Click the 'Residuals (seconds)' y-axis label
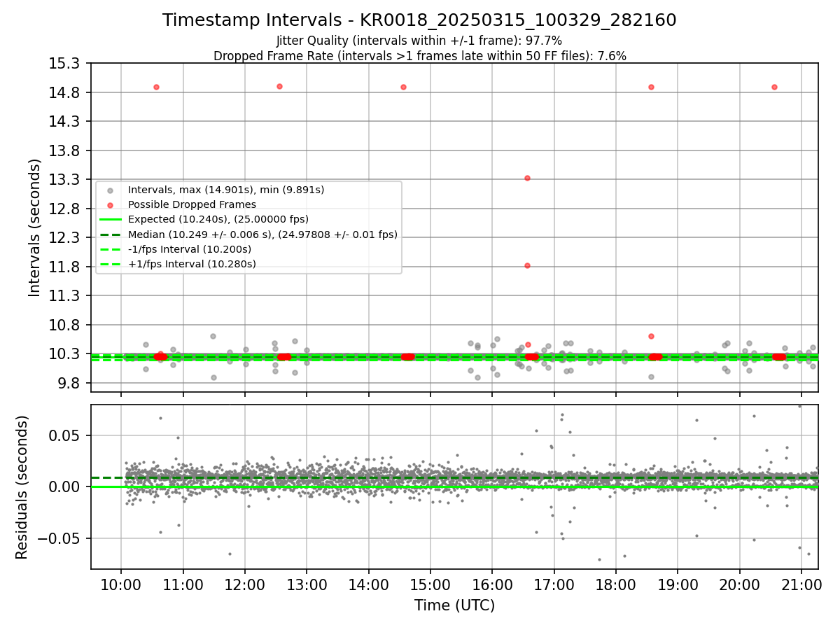840x630 pixels. (x=22, y=487)
